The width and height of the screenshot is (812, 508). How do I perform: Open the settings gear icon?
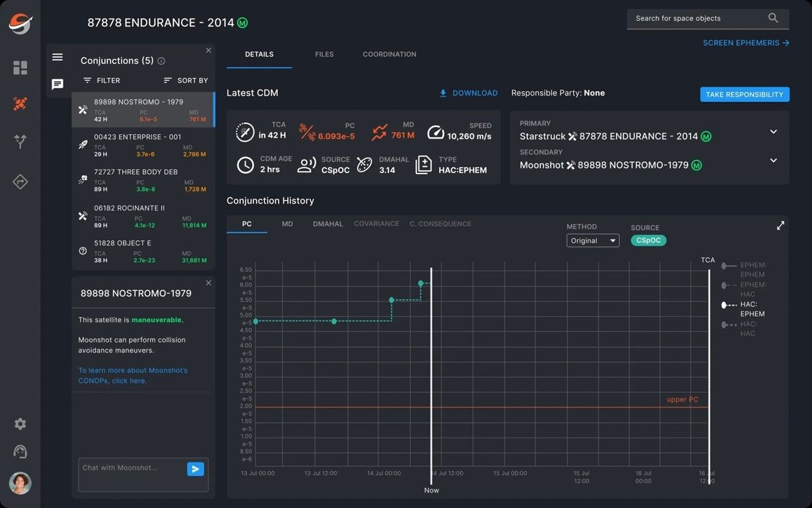[20, 424]
